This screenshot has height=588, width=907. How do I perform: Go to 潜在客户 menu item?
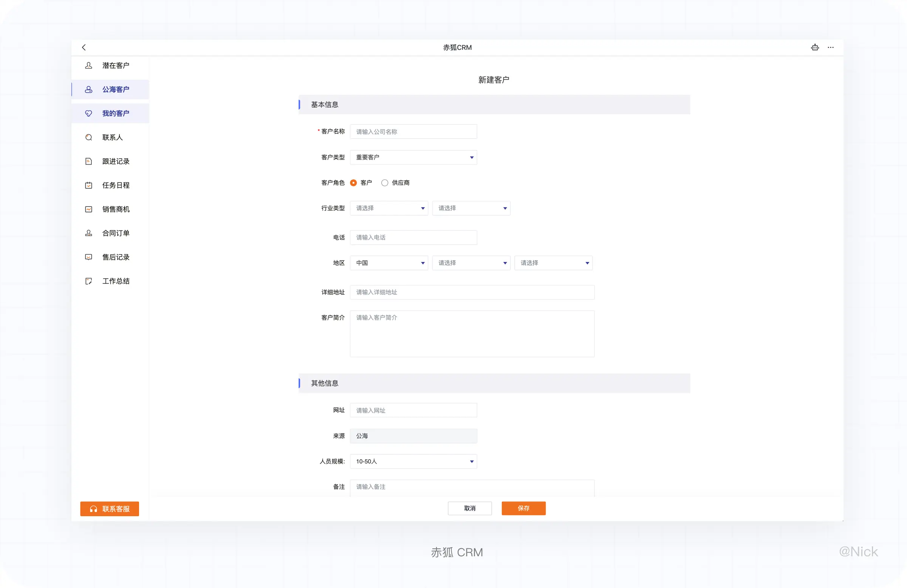(x=110, y=65)
